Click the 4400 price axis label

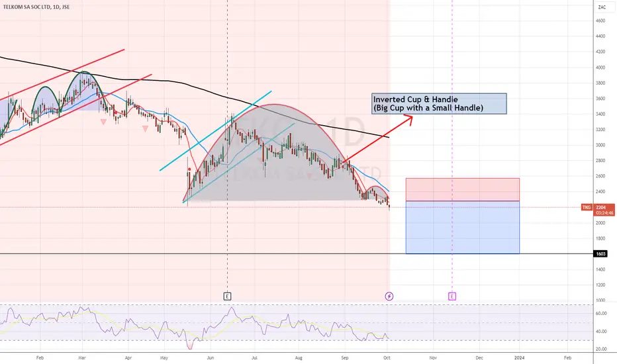coord(600,36)
